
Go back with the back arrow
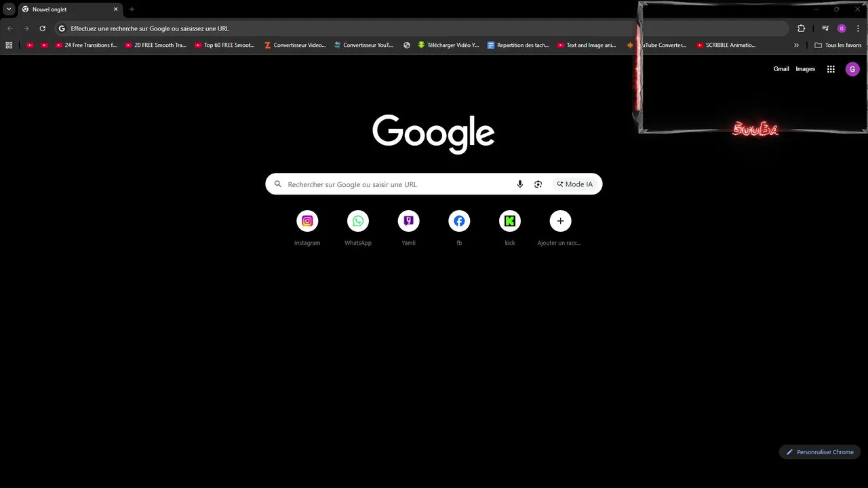tap(9, 28)
